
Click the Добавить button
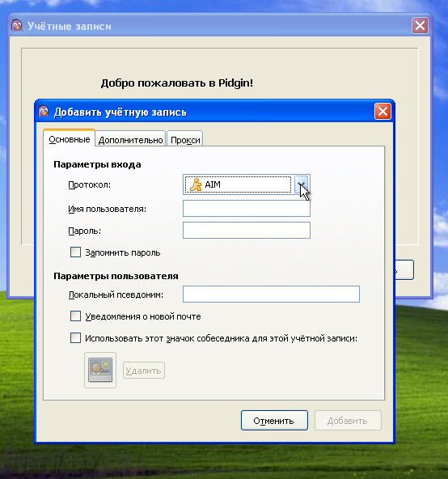point(348,421)
